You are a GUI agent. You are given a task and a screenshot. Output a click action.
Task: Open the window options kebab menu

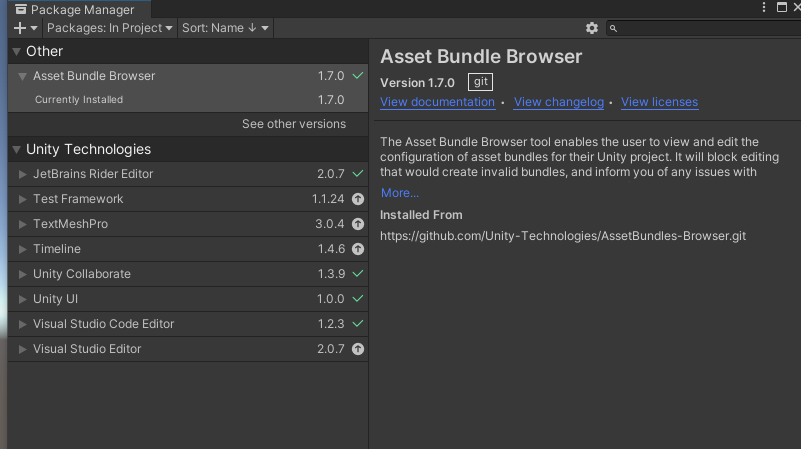tap(764, 7)
